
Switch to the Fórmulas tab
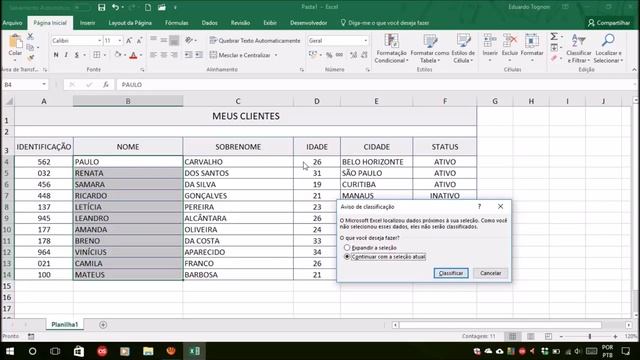177,23
